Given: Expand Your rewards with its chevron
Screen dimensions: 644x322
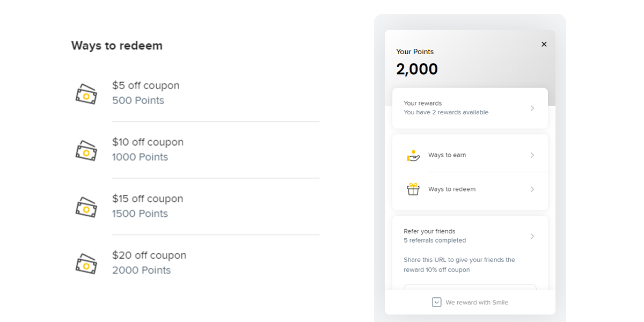Looking at the screenshot, I should pyautogui.click(x=532, y=108).
